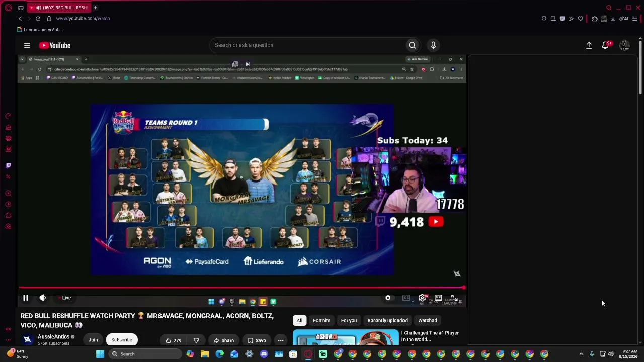The height and width of the screenshot is (362, 644).
Task: Open the MLB The Show video thumbnail
Action: point(346,337)
